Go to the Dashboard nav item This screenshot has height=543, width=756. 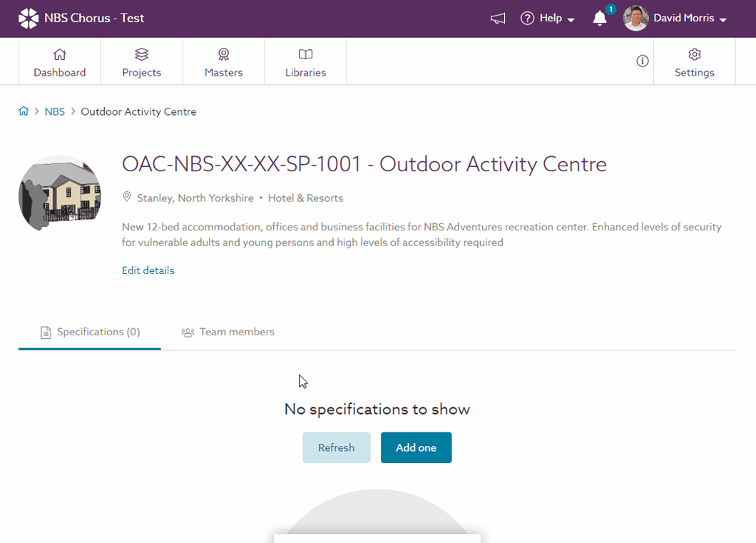[x=60, y=62]
